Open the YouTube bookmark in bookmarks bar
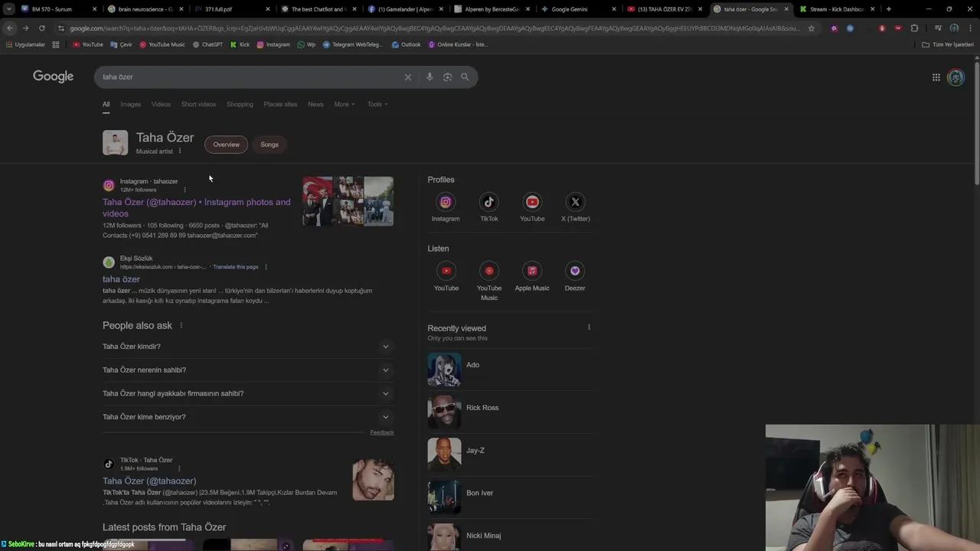This screenshot has height=551, width=980. click(x=88, y=44)
